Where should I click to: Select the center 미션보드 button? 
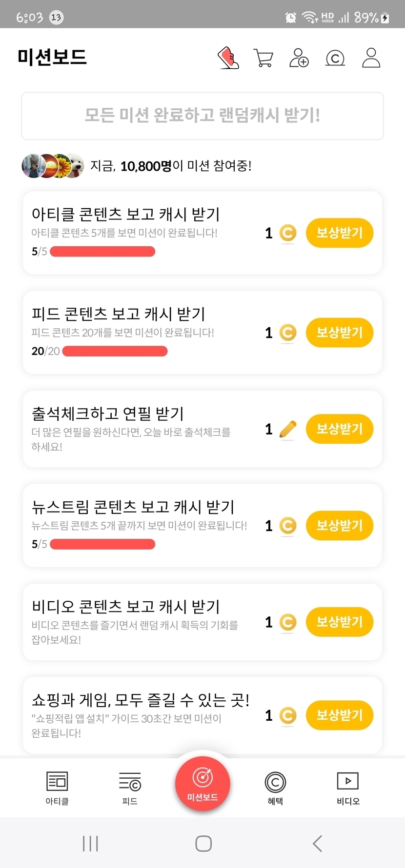(x=202, y=782)
